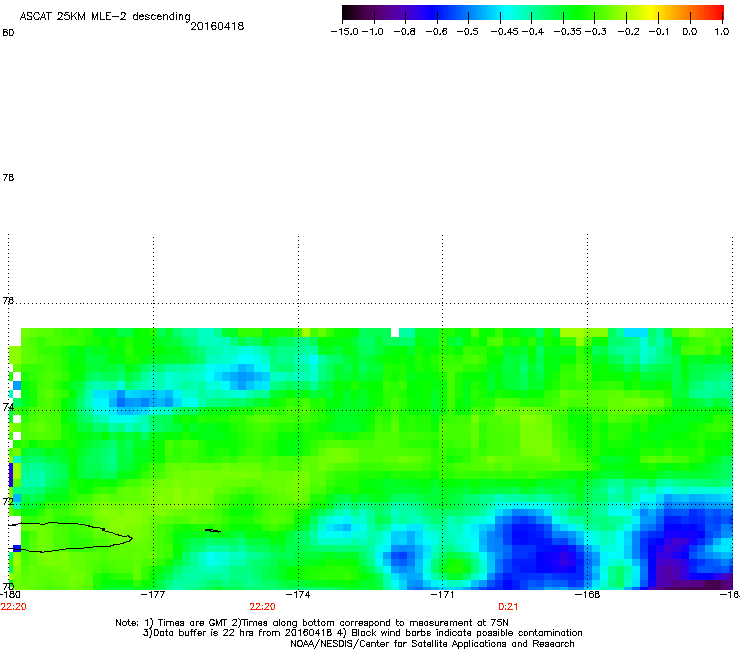Click the "-1.0" color scale label
740x650 pixels.
[373, 32]
